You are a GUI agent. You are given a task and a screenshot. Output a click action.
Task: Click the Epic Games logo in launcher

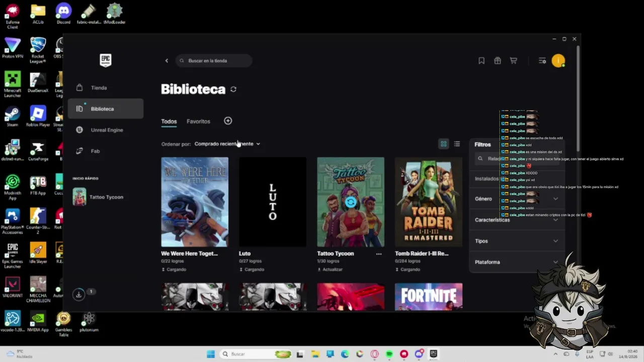(x=105, y=60)
